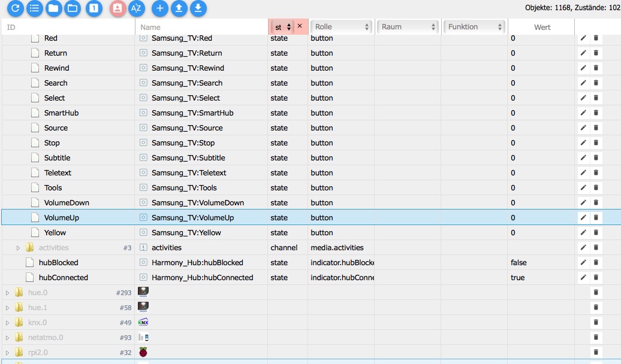The width and height of the screenshot is (621, 364).
Task: Select the Subtitle tree item
Action: pos(57,157)
